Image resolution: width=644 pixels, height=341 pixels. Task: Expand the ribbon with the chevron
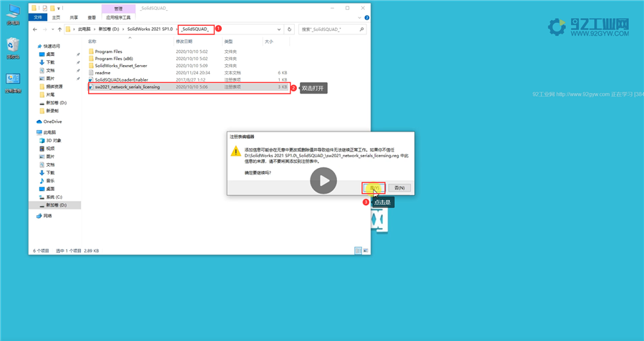[359, 18]
